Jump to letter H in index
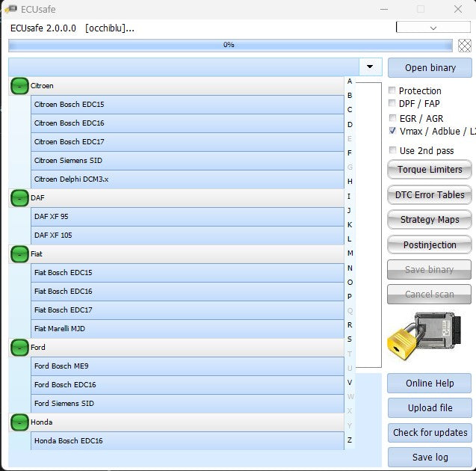Image resolution: width=476 pixels, height=471 pixels. pyautogui.click(x=350, y=182)
